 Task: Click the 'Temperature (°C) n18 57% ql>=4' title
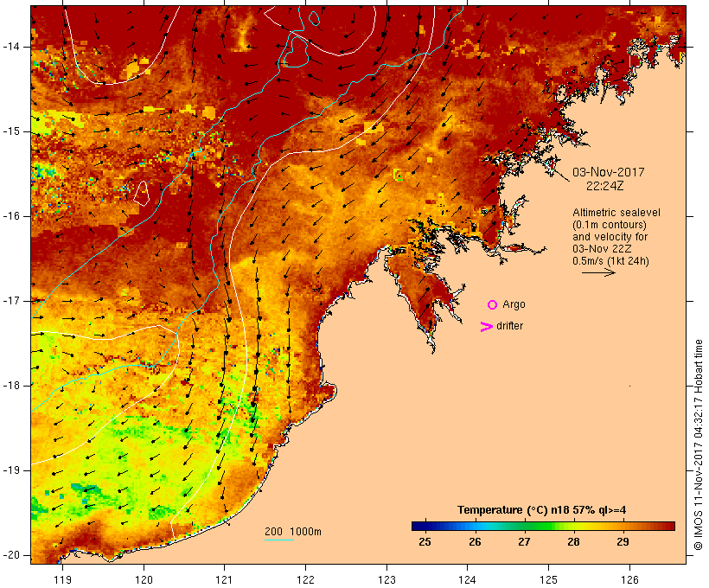point(542,510)
